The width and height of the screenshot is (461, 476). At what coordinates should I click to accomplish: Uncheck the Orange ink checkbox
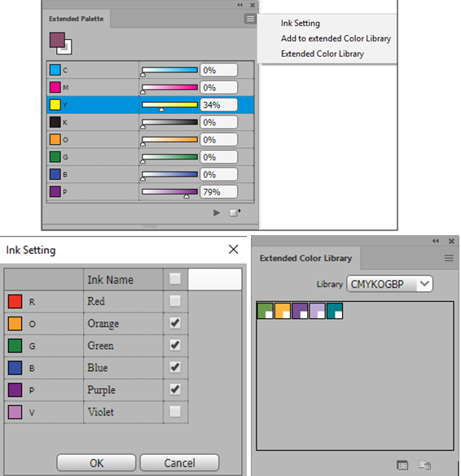pos(175,323)
